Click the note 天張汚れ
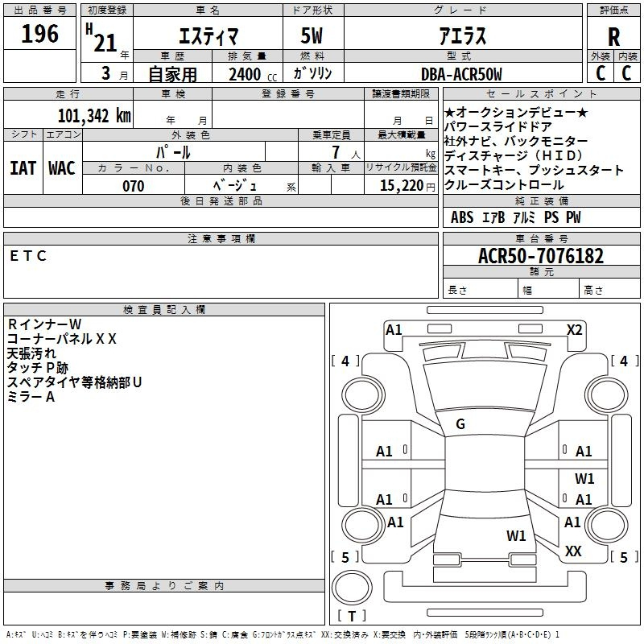Image resolution: width=644 pixels, height=644 pixels. point(31,353)
